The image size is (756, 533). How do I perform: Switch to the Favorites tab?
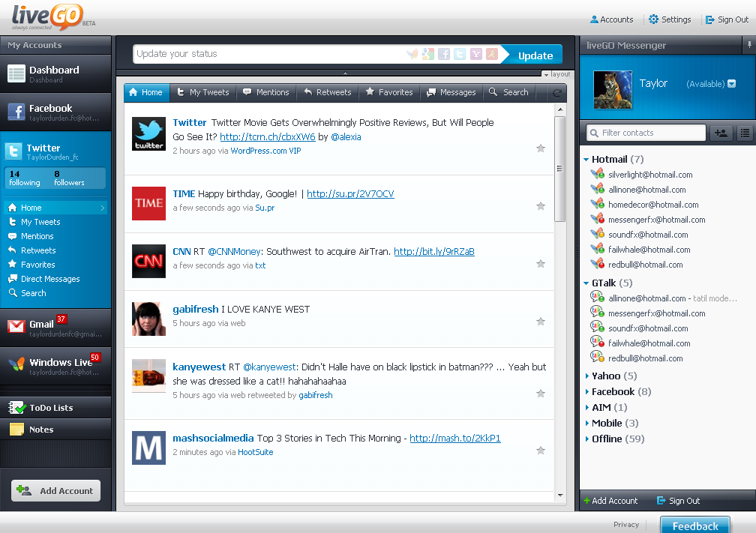(389, 92)
